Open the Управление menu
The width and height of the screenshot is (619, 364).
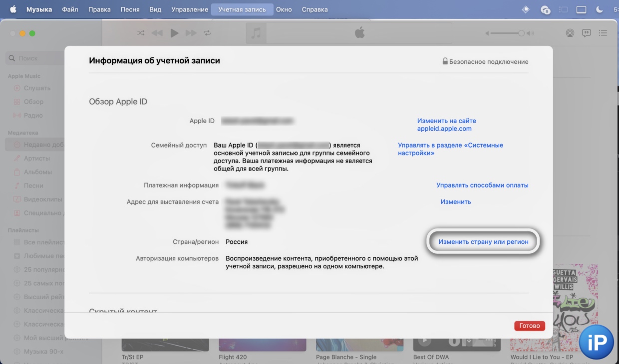pos(190,9)
